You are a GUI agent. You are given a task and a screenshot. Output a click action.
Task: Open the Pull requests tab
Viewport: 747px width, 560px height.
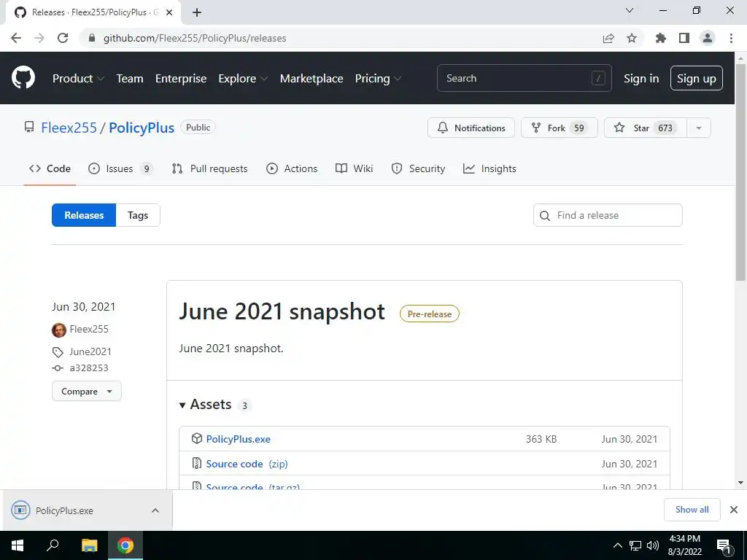point(209,168)
